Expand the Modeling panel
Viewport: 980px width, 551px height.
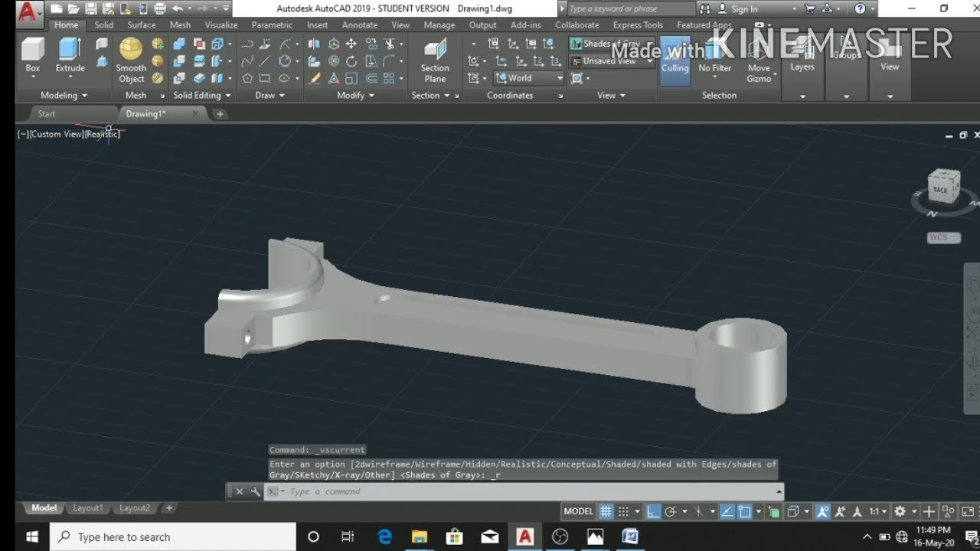[64, 96]
